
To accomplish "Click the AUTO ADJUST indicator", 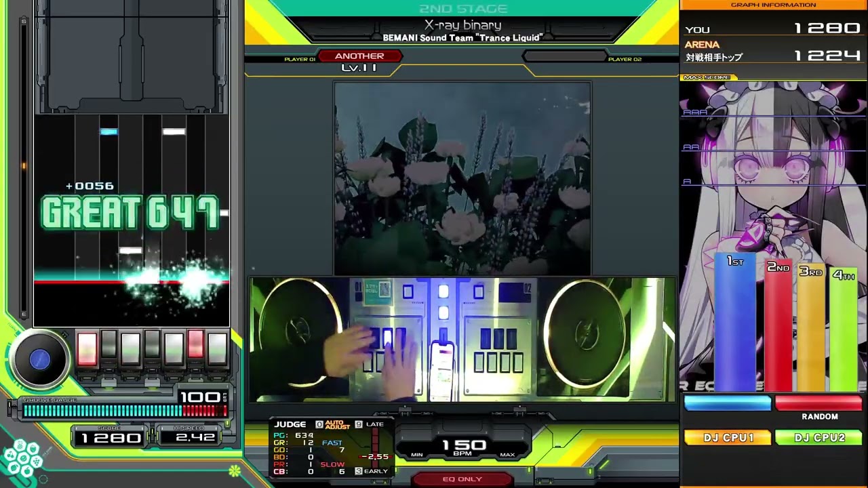I will [x=332, y=424].
